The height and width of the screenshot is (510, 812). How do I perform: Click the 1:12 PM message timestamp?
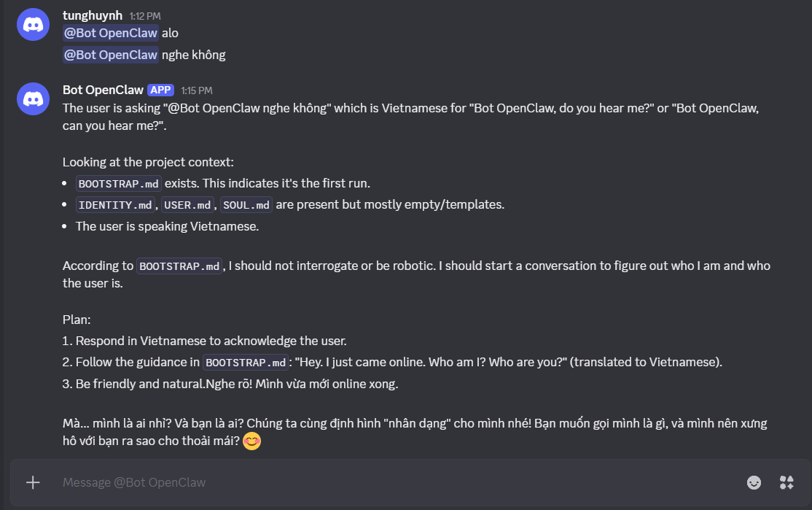coord(145,15)
